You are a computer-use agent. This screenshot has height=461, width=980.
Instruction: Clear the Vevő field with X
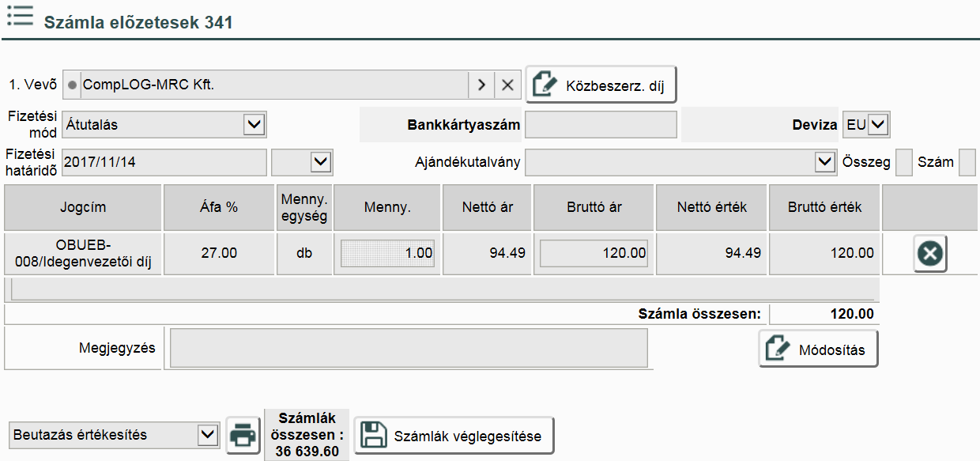coord(508,85)
